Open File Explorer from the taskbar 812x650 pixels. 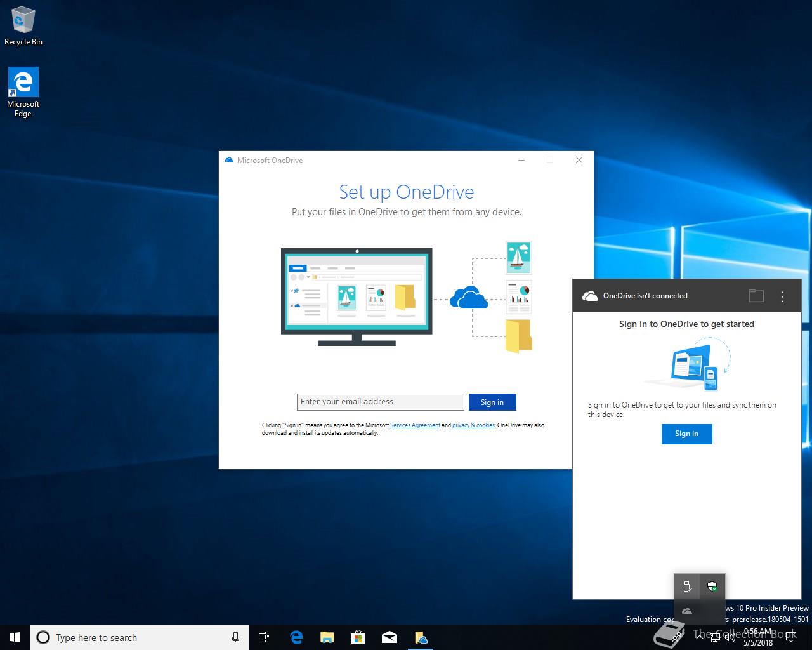[x=327, y=637]
